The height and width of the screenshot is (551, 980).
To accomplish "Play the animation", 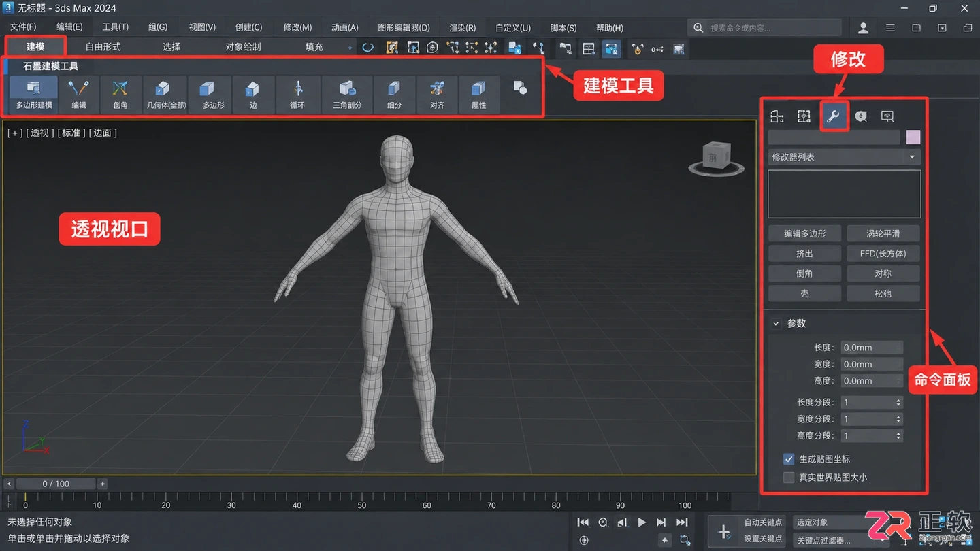I will (642, 522).
